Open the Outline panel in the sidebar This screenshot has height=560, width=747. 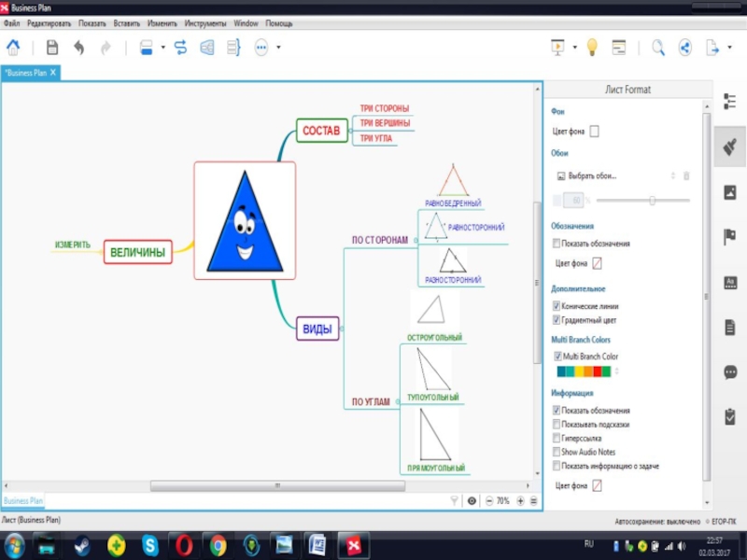pos(730,102)
